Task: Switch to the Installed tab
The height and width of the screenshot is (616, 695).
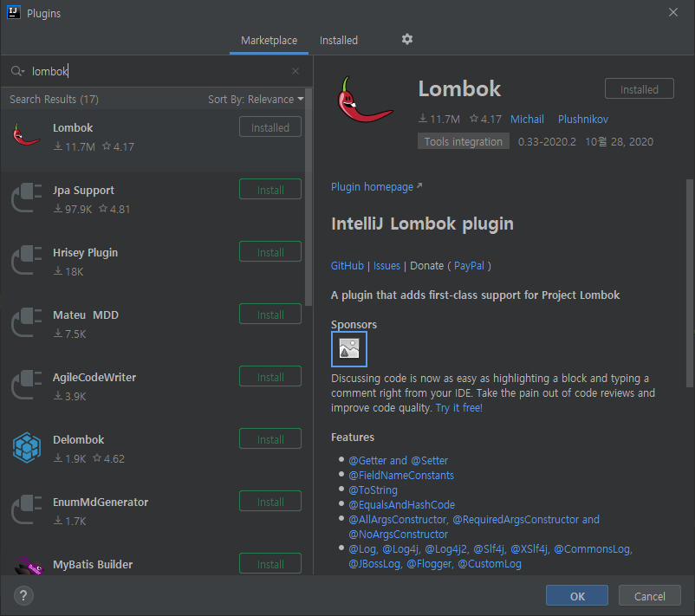Action: point(339,41)
